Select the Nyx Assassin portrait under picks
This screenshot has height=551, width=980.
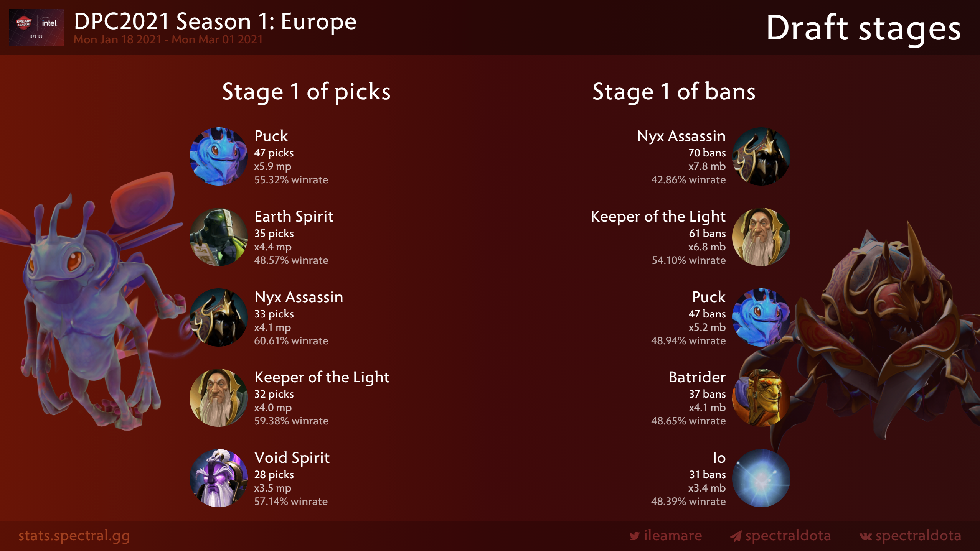click(219, 317)
